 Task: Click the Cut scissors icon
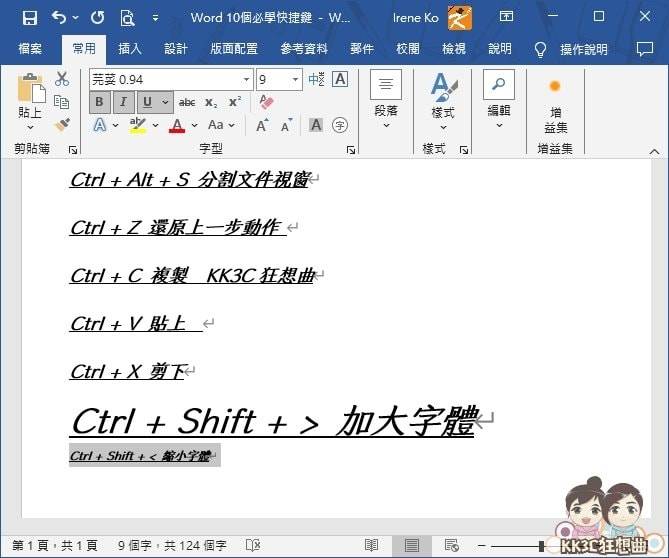pos(62,79)
